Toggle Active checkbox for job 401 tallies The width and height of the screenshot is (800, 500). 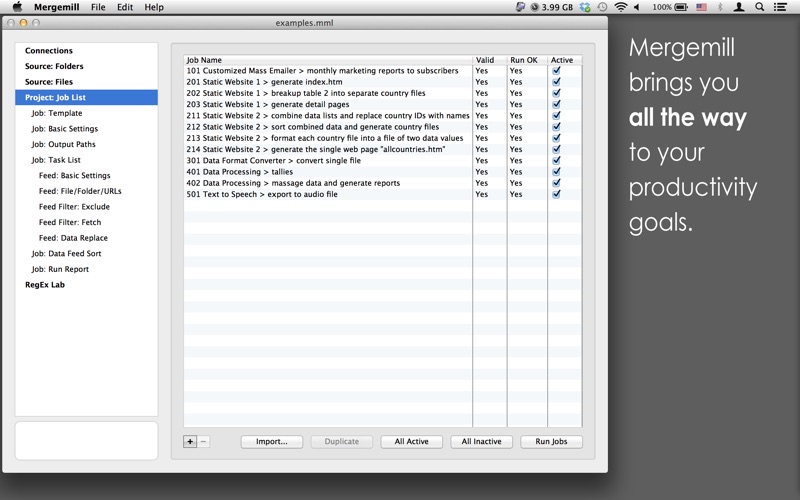(556, 171)
